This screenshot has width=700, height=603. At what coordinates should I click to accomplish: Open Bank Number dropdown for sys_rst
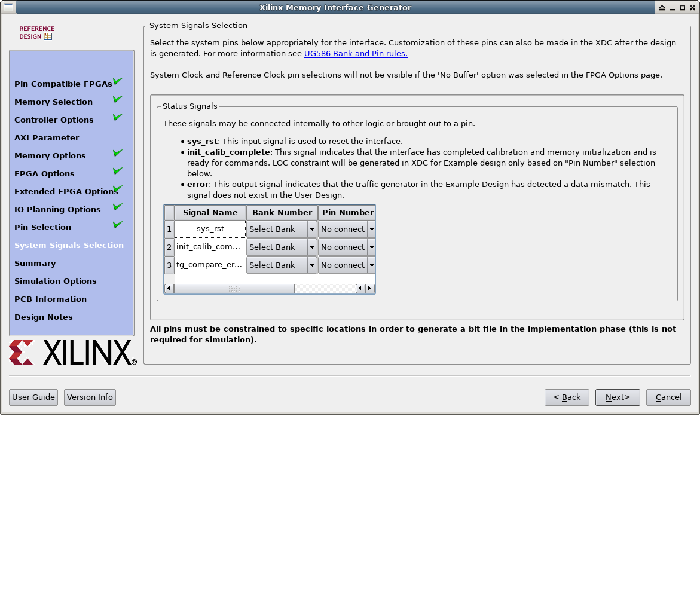tap(282, 229)
